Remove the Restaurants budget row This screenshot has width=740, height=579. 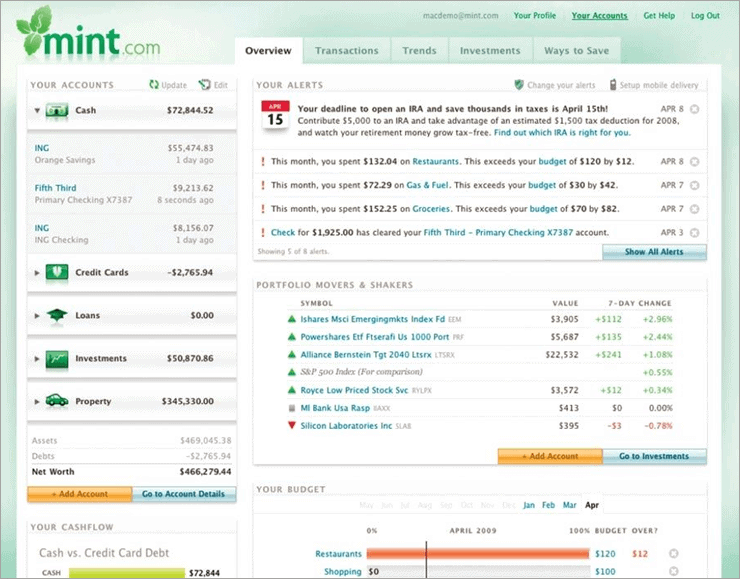click(674, 554)
